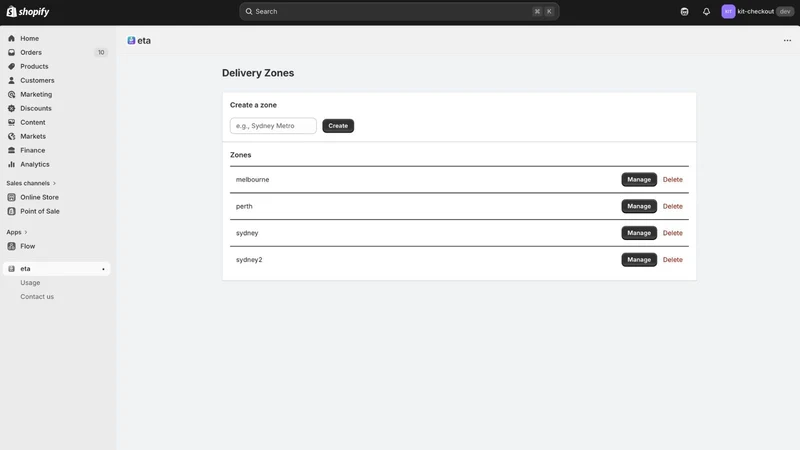Click the Create zone button
Viewport: 800px width, 450px height.
[338, 126]
